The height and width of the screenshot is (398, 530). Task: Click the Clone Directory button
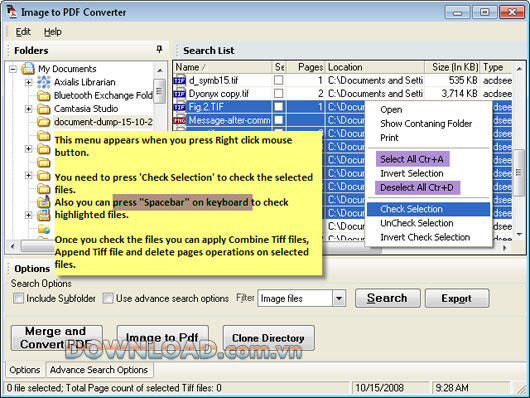point(268,337)
